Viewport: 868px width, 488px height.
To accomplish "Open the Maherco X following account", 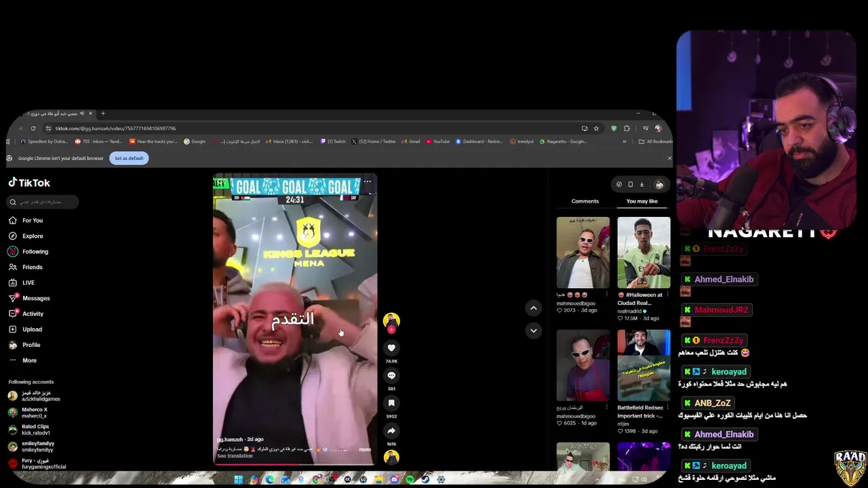I will [x=28, y=413].
